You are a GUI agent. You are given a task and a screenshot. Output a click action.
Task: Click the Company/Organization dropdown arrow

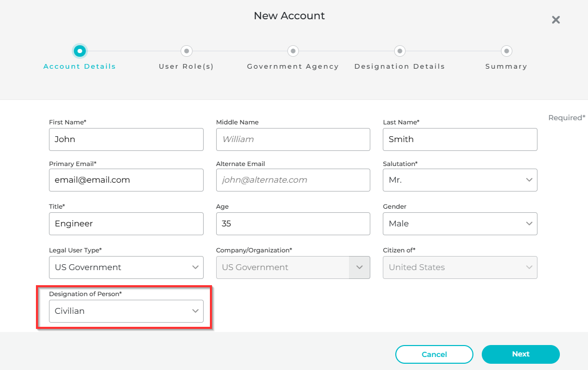[x=359, y=267]
